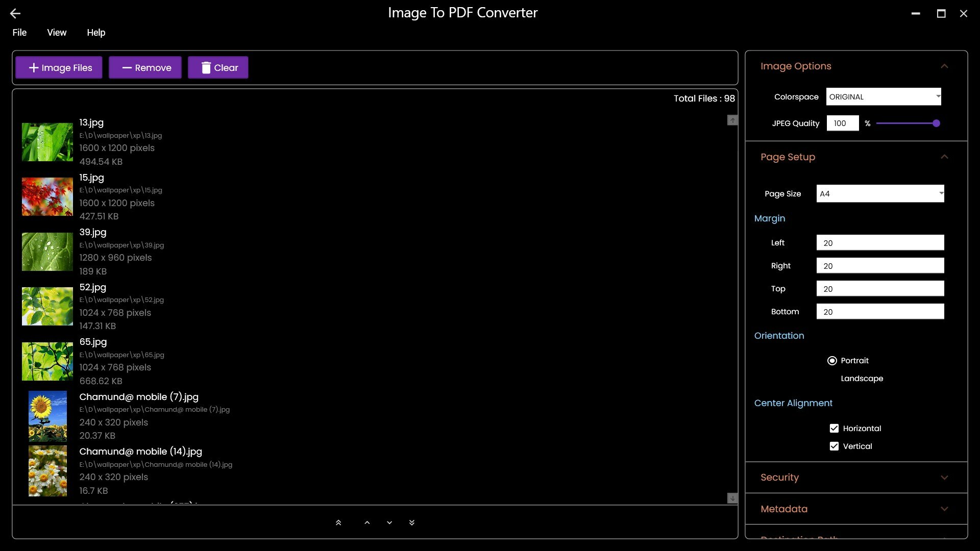Click the Remove button
This screenshot has height=551, width=980.
tap(145, 67)
